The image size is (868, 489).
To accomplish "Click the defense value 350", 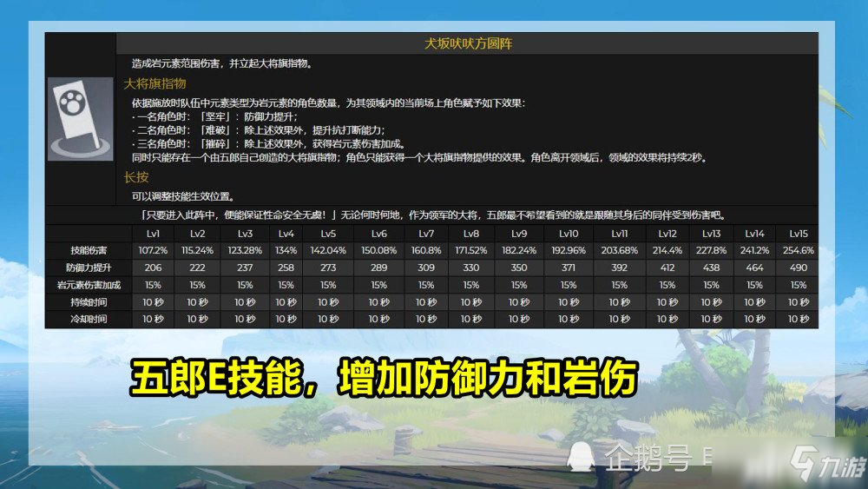I will coord(519,268).
